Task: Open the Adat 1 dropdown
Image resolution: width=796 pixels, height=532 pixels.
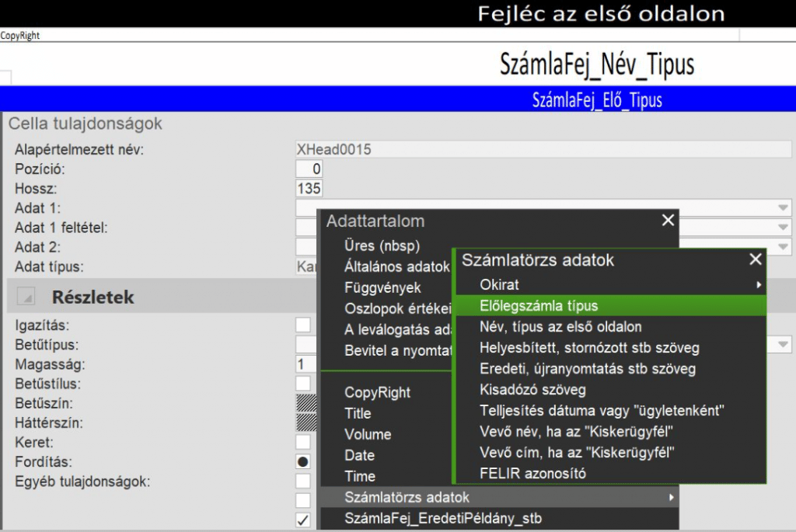Action: pyautogui.click(x=783, y=208)
